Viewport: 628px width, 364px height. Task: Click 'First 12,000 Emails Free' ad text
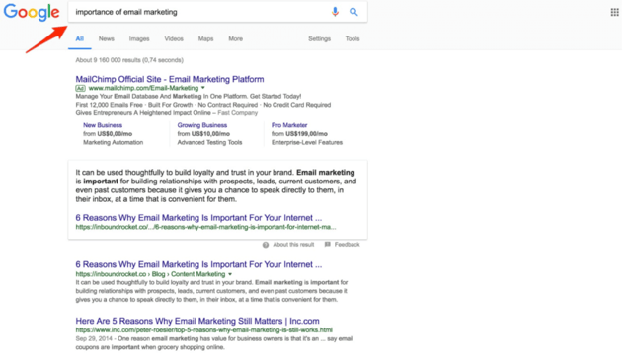click(x=109, y=105)
